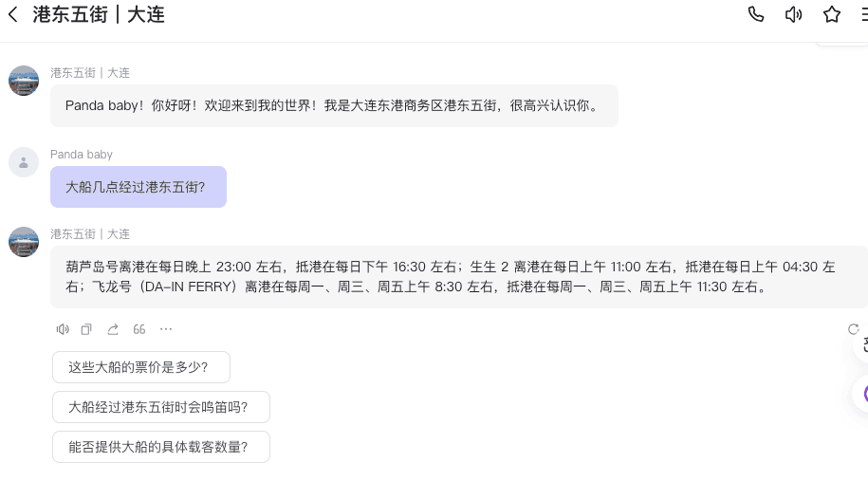Open the purple circular floating button
This screenshot has height=481, width=868.
[x=862, y=394]
